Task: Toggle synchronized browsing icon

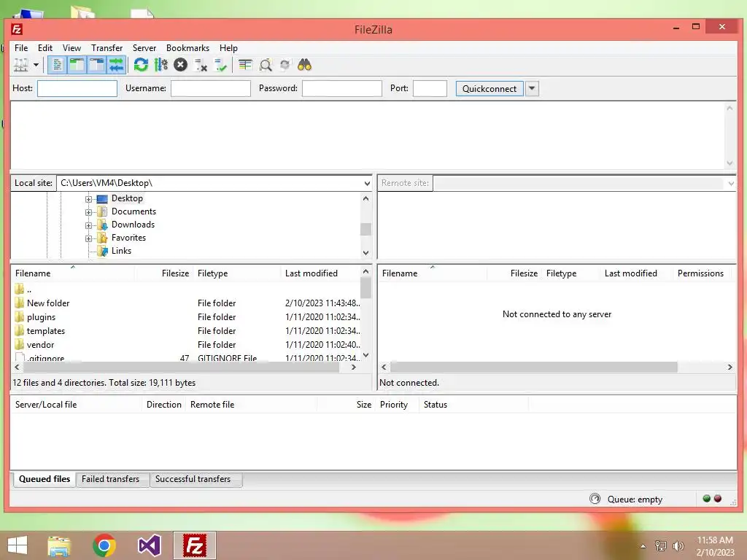Action: 285,65
